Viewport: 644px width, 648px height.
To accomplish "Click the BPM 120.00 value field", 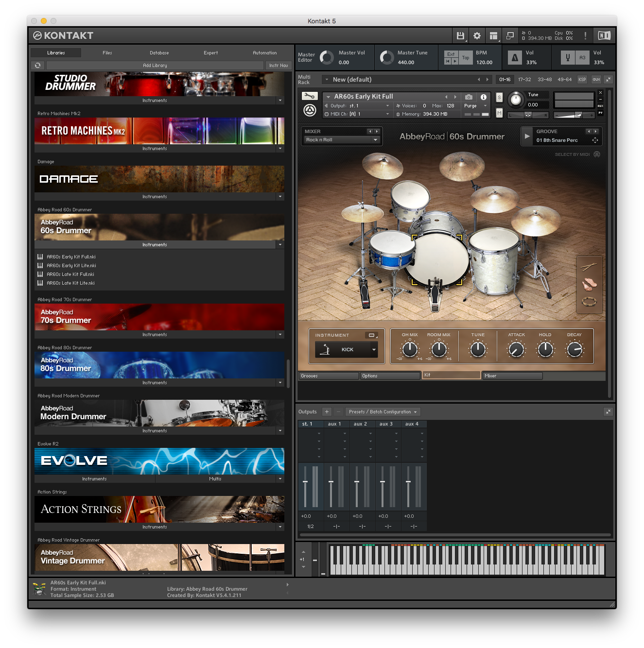I will point(484,62).
